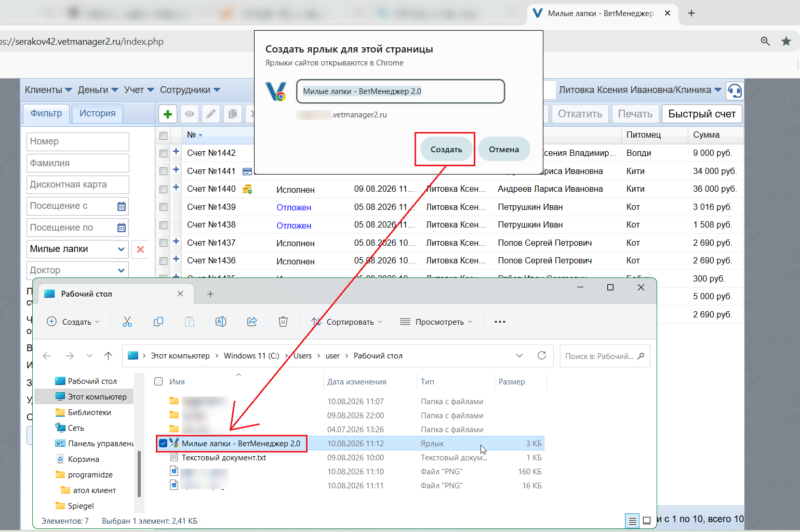The image size is (800, 532).
Task: Click the green plus add-invoice icon
Action: (x=167, y=114)
